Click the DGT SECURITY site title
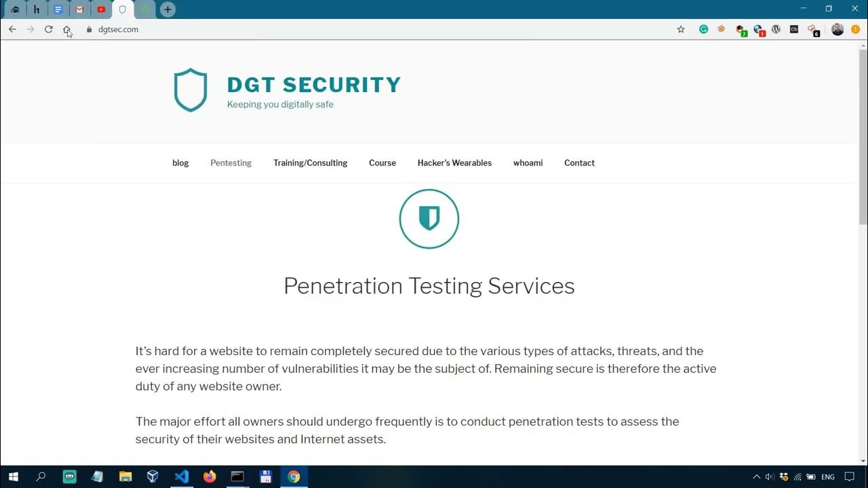This screenshot has height=488, width=868. (314, 85)
